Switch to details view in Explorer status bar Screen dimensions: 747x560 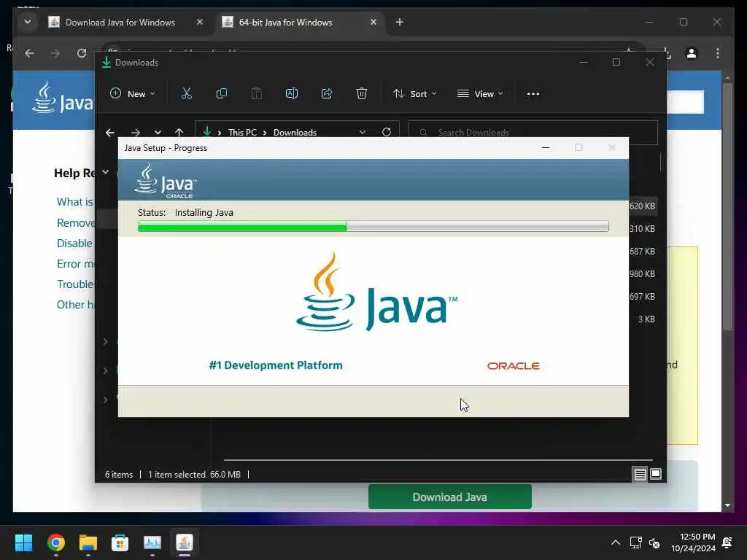[x=640, y=474]
